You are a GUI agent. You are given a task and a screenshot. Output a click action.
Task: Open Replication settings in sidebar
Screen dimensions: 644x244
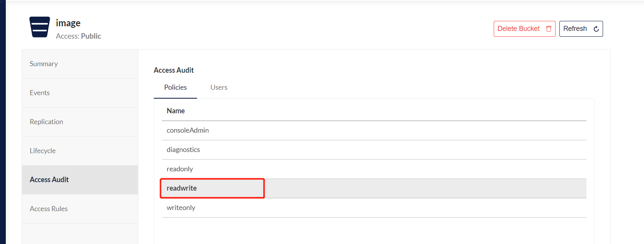(46, 122)
